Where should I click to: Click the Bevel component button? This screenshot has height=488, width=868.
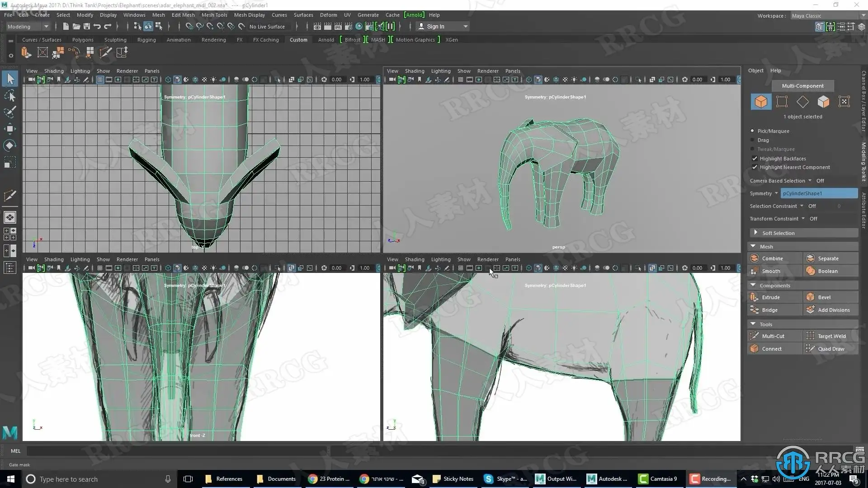824,297
